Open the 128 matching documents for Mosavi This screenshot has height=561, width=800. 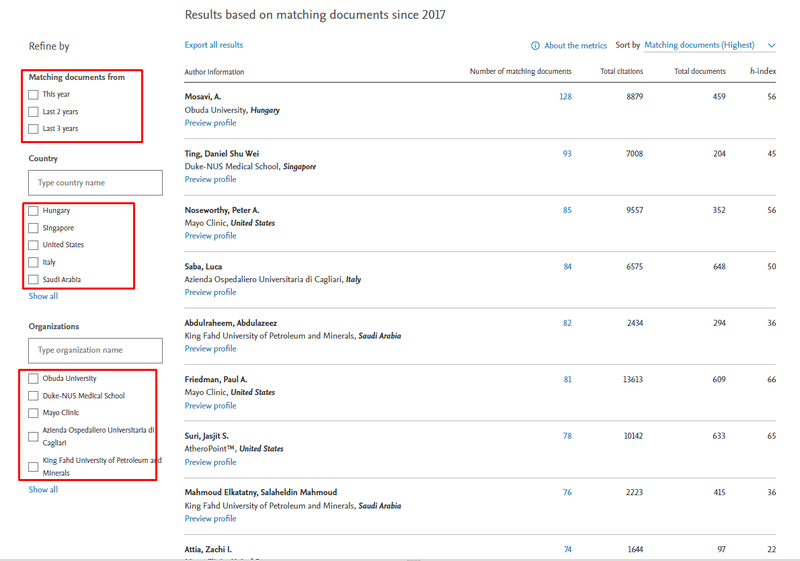pos(565,97)
